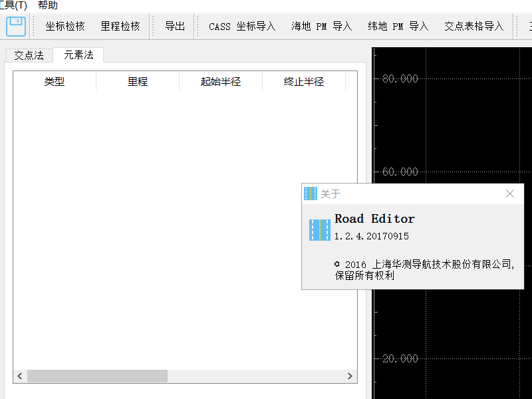Click 坐标检核 toolbar button

[x=65, y=26]
